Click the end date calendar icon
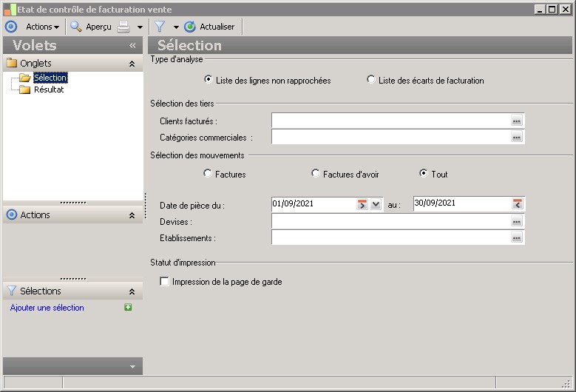The image size is (576, 392). click(518, 204)
